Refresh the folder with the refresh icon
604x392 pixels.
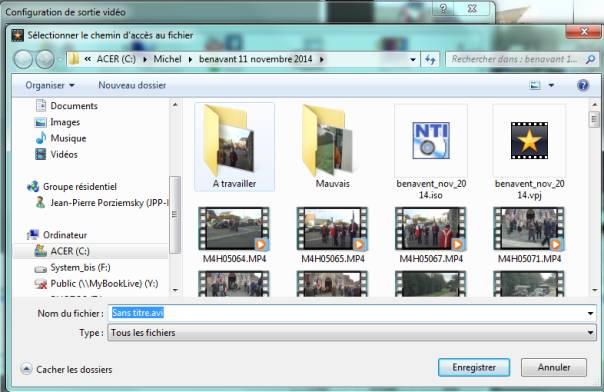(x=430, y=60)
